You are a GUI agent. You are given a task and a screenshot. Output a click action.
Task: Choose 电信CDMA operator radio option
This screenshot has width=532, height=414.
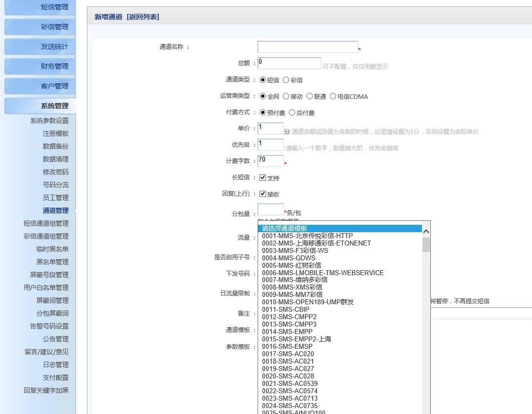point(333,96)
